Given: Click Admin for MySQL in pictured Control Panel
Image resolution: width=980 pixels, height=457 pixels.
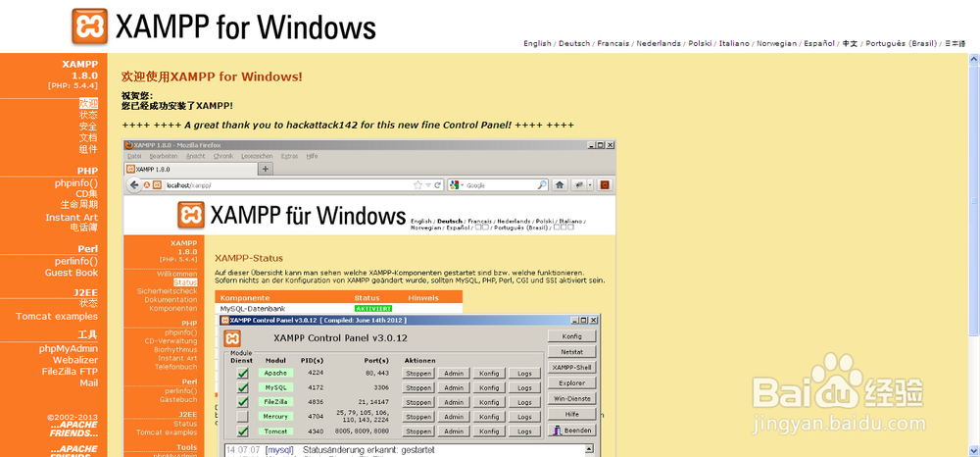Looking at the screenshot, I should point(454,387).
